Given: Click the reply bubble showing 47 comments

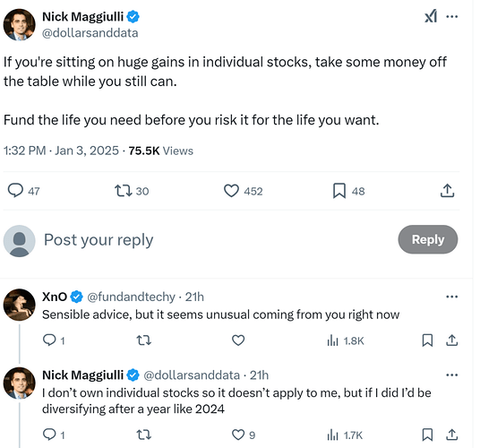Looking at the screenshot, I should pyautogui.click(x=23, y=191).
